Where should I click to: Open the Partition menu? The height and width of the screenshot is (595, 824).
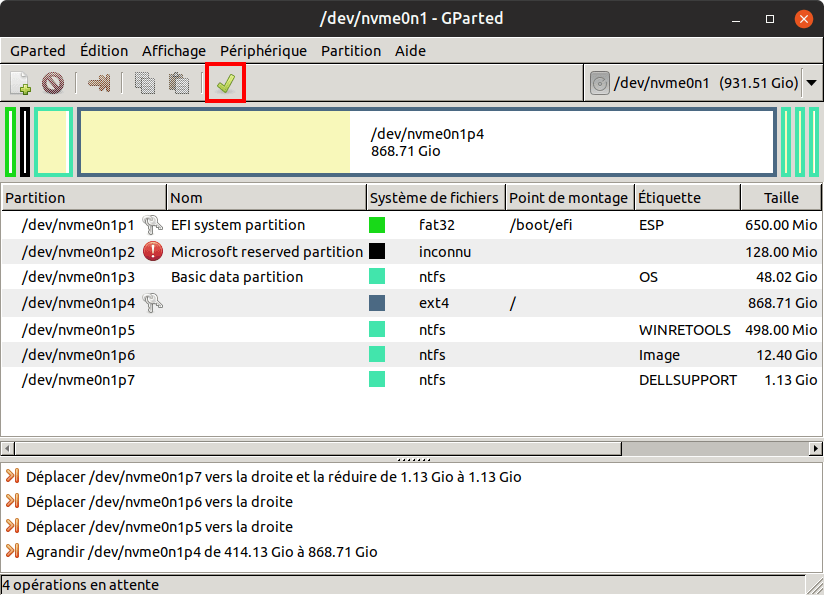(x=350, y=51)
